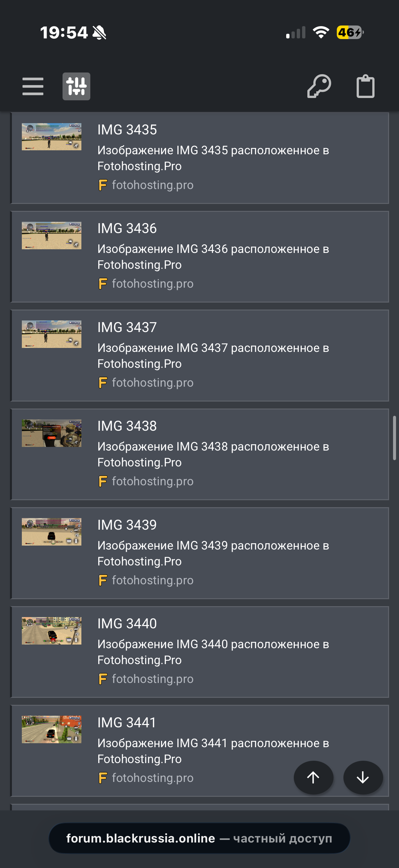Open the key login icon

(319, 86)
